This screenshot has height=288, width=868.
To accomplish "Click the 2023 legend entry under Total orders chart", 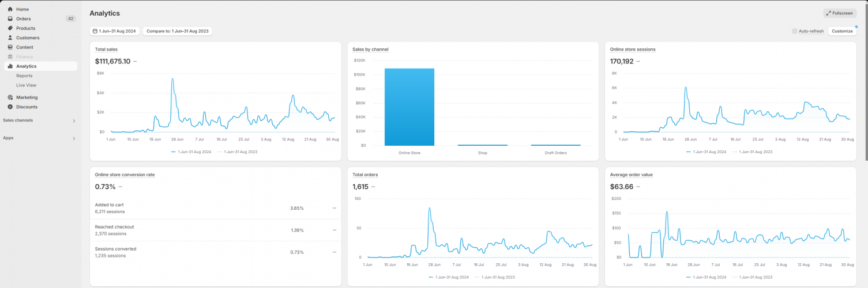I will tap(494, 277).
